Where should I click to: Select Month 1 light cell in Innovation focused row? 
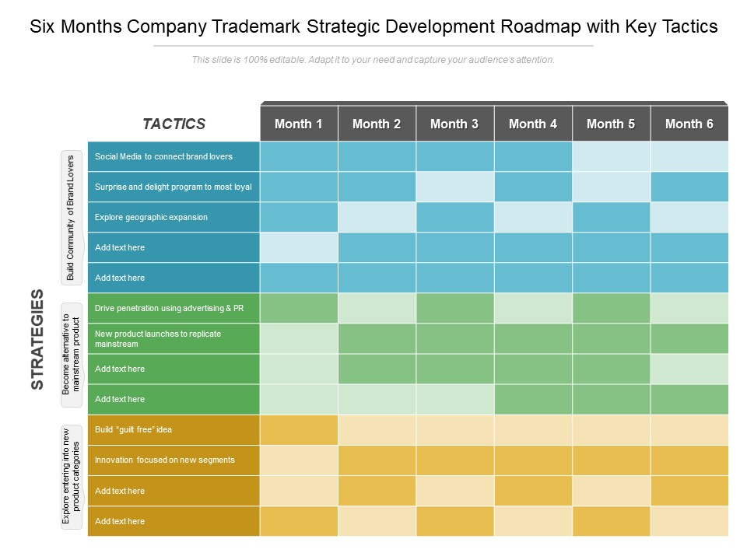(x=299, y=460)
